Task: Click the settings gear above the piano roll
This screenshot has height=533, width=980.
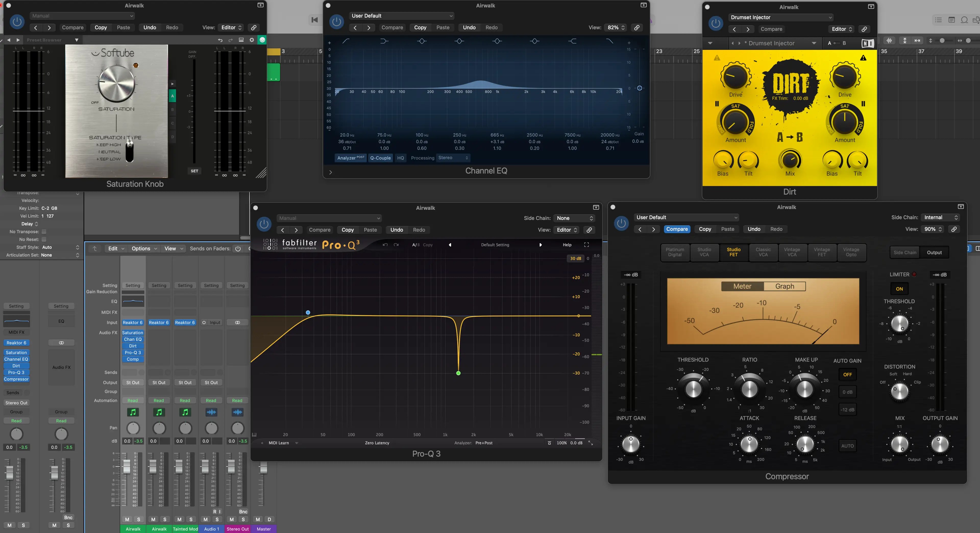Action: click(x=251, y=40)
